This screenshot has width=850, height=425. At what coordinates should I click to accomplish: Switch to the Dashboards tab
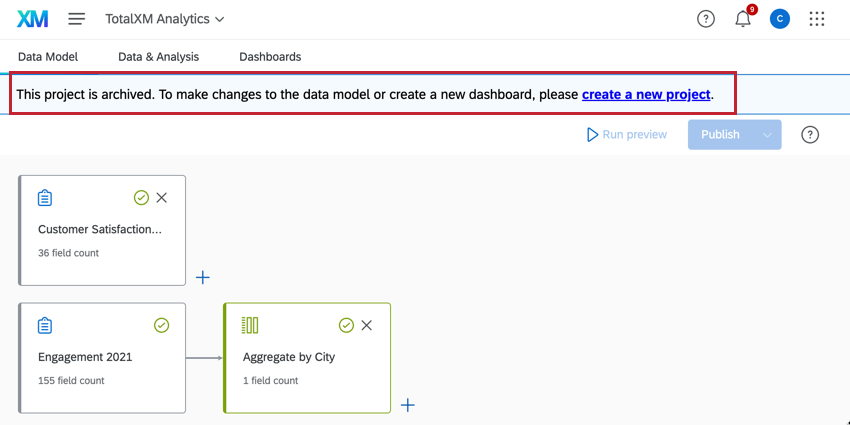pos(270,57)
